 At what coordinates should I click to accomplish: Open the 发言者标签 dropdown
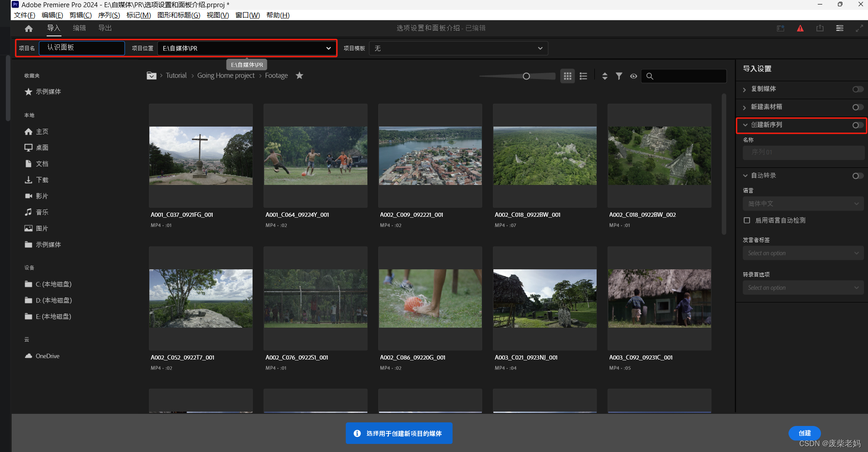[803, 253]
